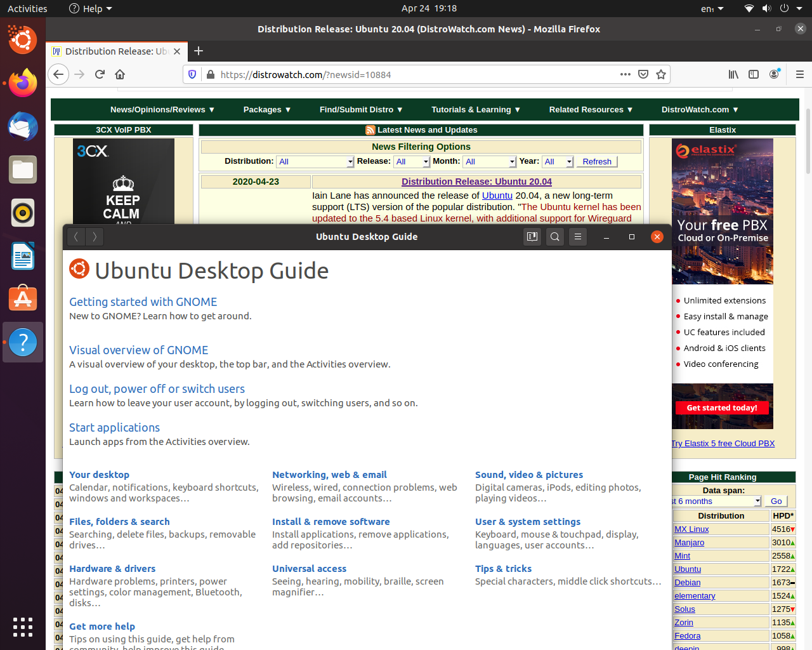Open the Help app menu in top bar
This screenshot has width=812, height=650.
[x=90, y=8]
